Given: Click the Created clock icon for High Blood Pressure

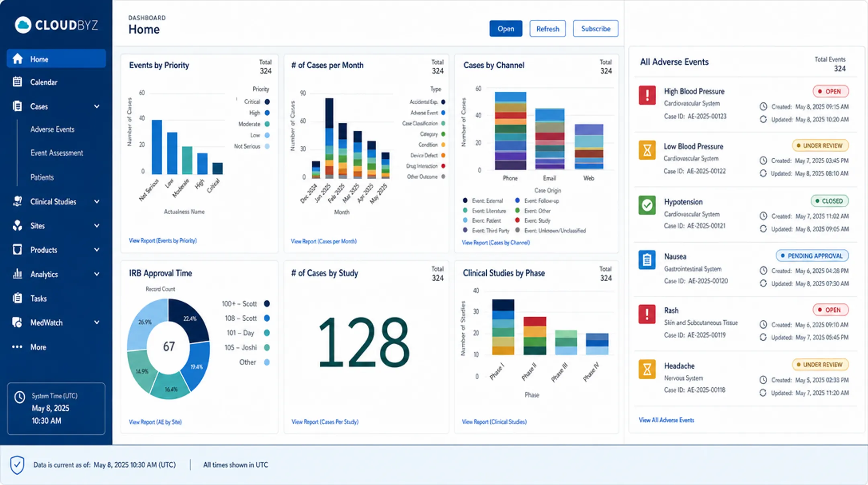Looking at the screenshot, I should click(x=763, y=106).
